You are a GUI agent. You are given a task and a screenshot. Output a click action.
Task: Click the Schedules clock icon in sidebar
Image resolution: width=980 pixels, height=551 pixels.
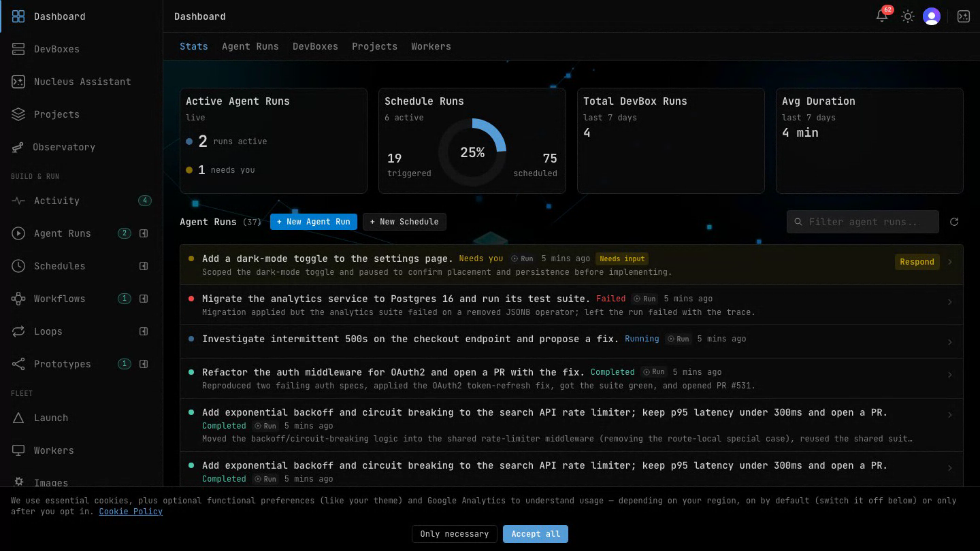[18, 266]
